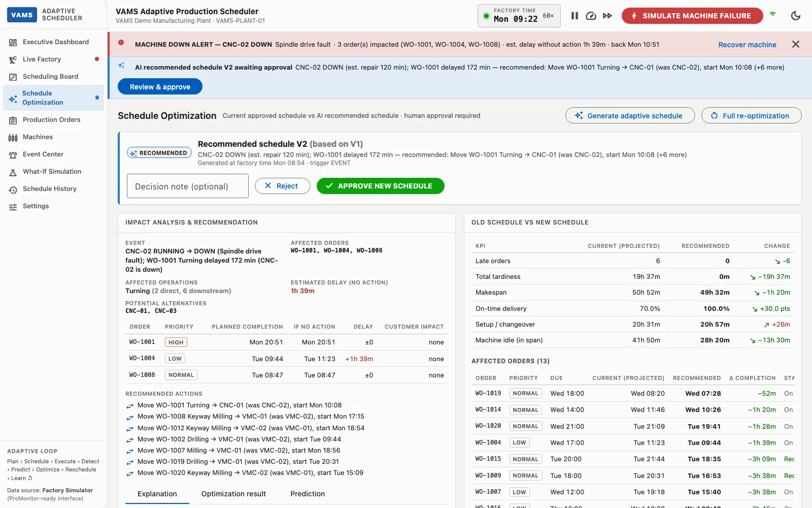Click the RECOMMENDED badge

coord(159,153)
